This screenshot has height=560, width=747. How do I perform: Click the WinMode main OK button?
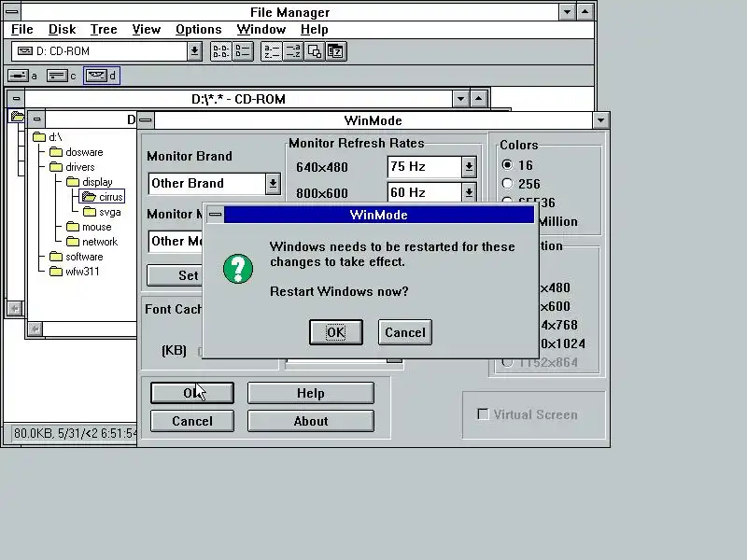pos(192,393)
